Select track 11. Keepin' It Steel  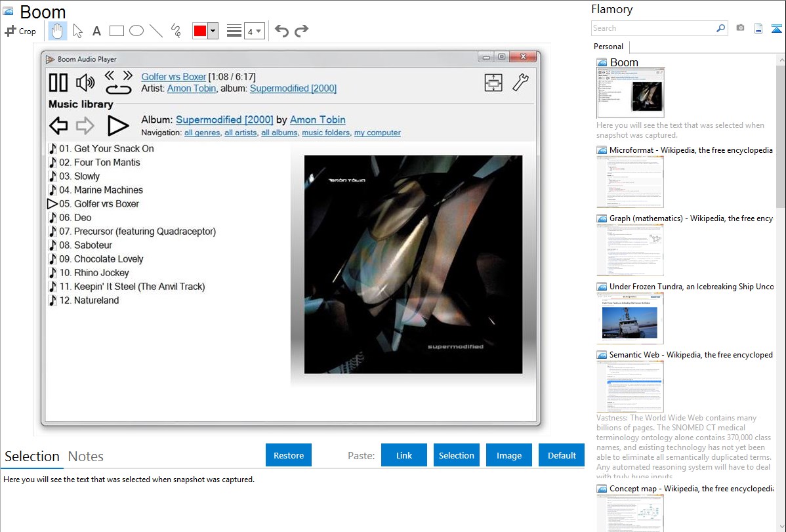pyautogui.click(x=127, y=286)
